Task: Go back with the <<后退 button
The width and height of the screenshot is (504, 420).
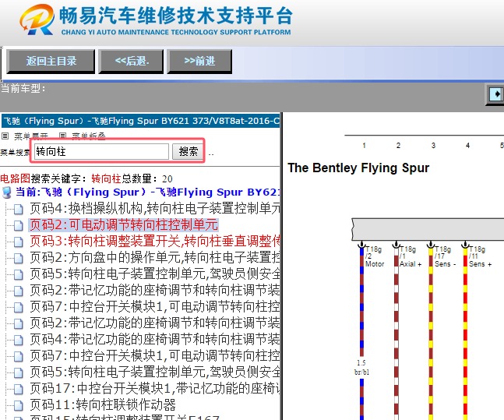Action: point(131,61)
